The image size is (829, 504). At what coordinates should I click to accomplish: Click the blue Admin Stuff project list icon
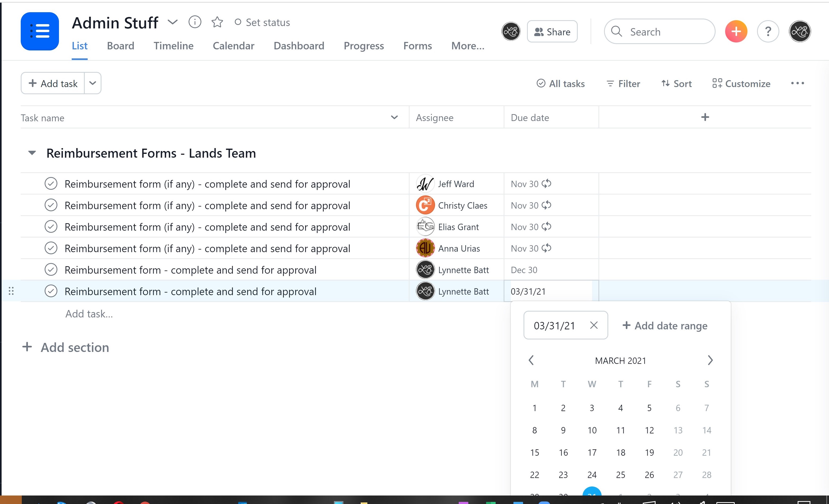pos(40,31)
